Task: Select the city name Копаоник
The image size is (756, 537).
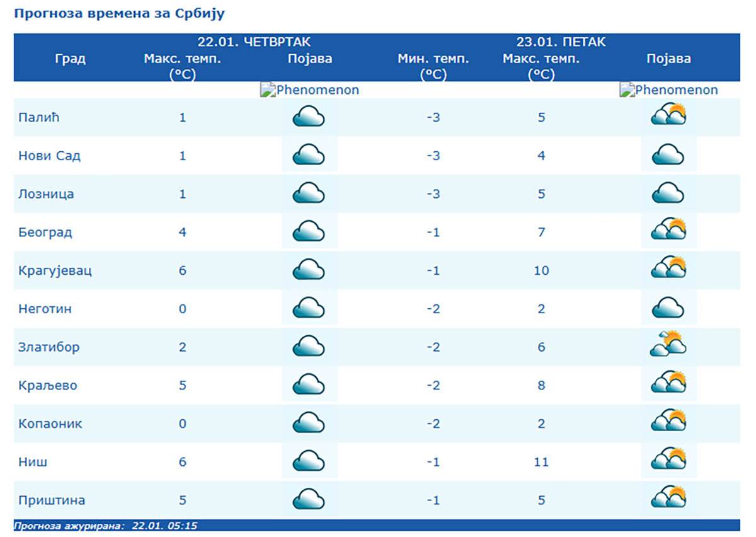Action: (50, 424)
